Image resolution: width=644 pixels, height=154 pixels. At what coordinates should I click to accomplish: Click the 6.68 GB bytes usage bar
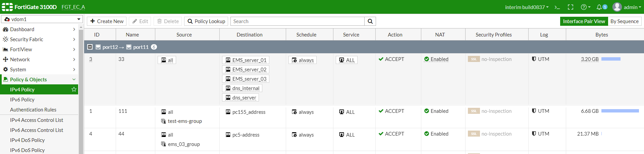[x=620, y=111]
